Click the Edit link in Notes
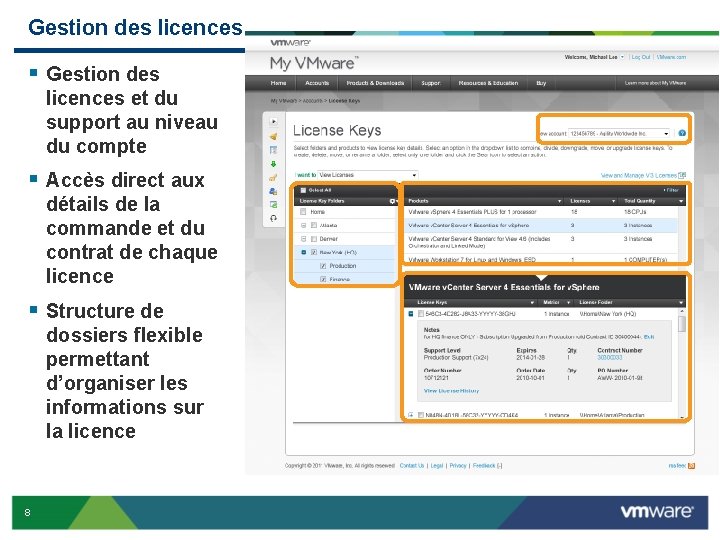 pyautogui.click(x=649, y=337)
